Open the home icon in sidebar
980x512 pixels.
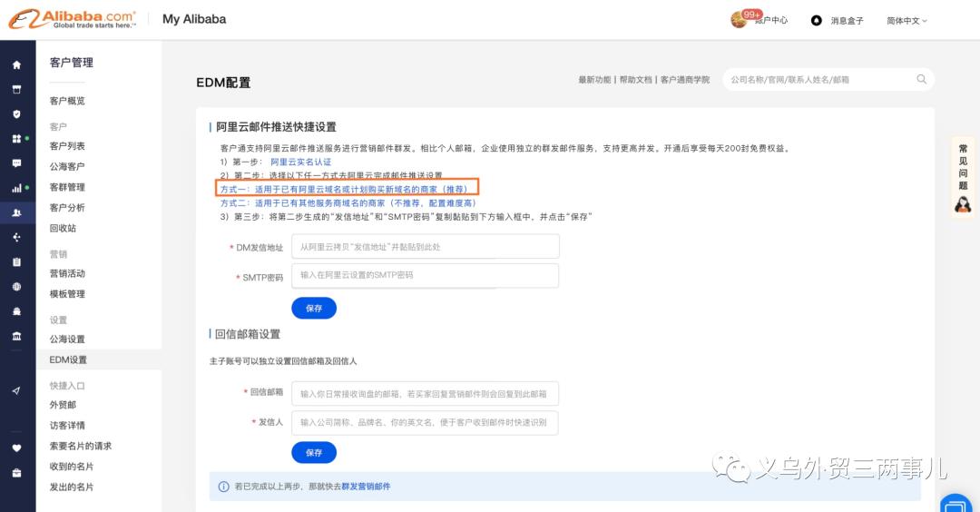coord(17,65)
